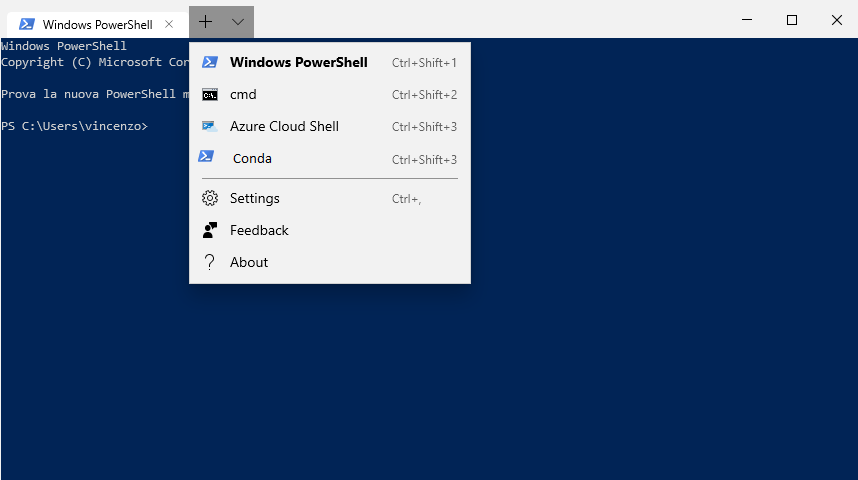Maximize the terminal window
This screenshot has width=858, height=480.
(x=791, y=20)
